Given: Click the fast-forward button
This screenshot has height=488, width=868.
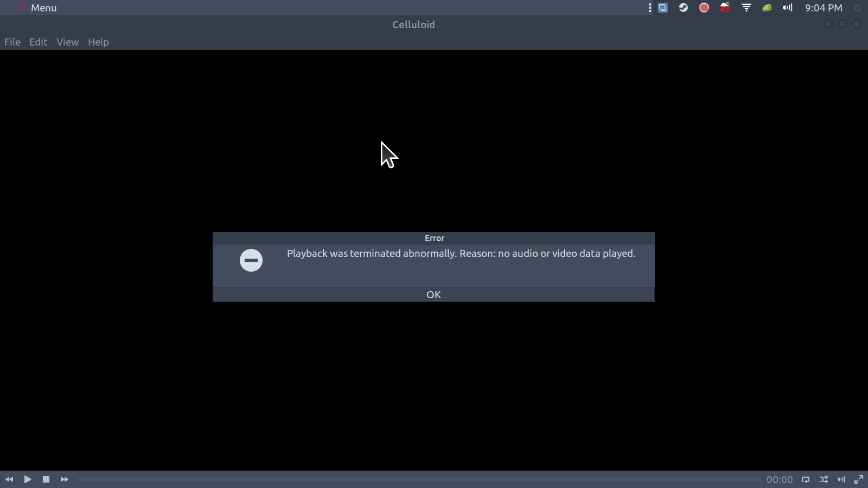Looking at the screenshot, I should coord(65,479).
